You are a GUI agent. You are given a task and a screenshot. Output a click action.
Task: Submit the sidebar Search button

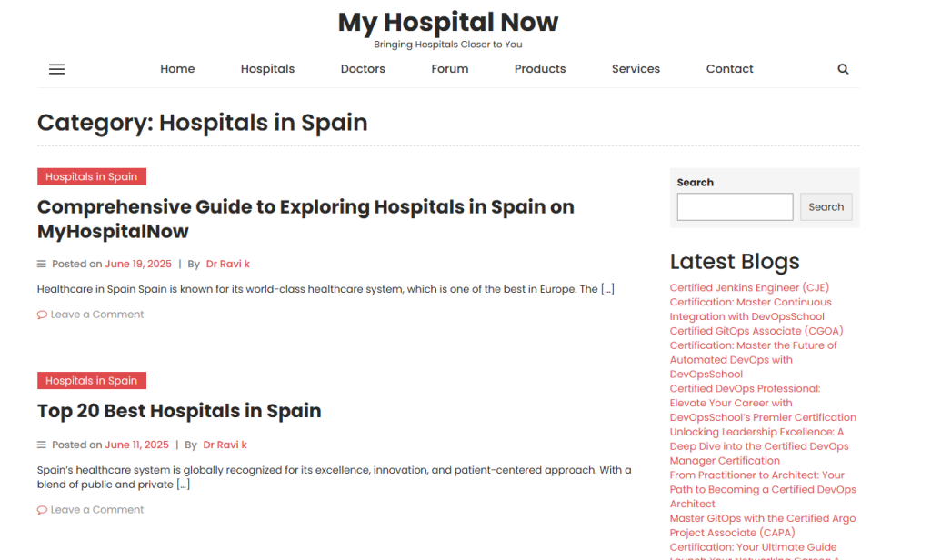tap(826, 206)
